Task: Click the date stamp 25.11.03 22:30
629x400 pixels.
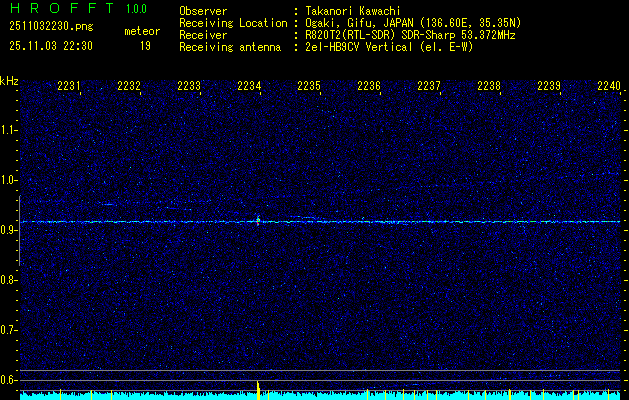Action: point(51,46)
